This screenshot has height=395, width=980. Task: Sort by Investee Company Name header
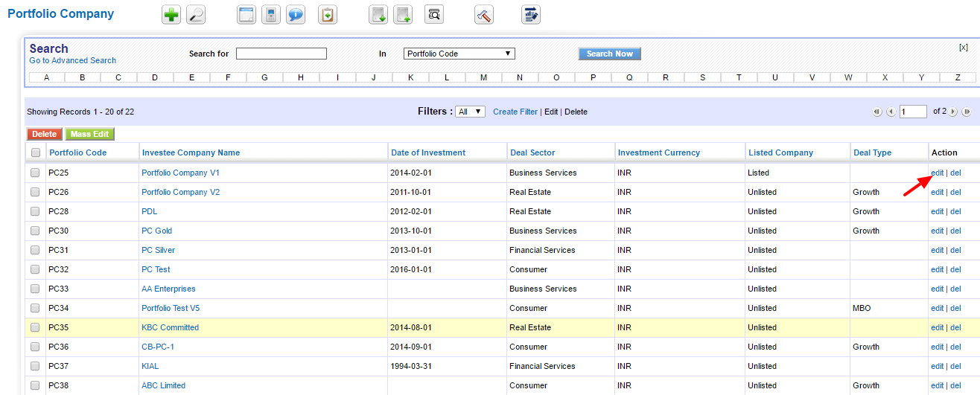(191, 152)
